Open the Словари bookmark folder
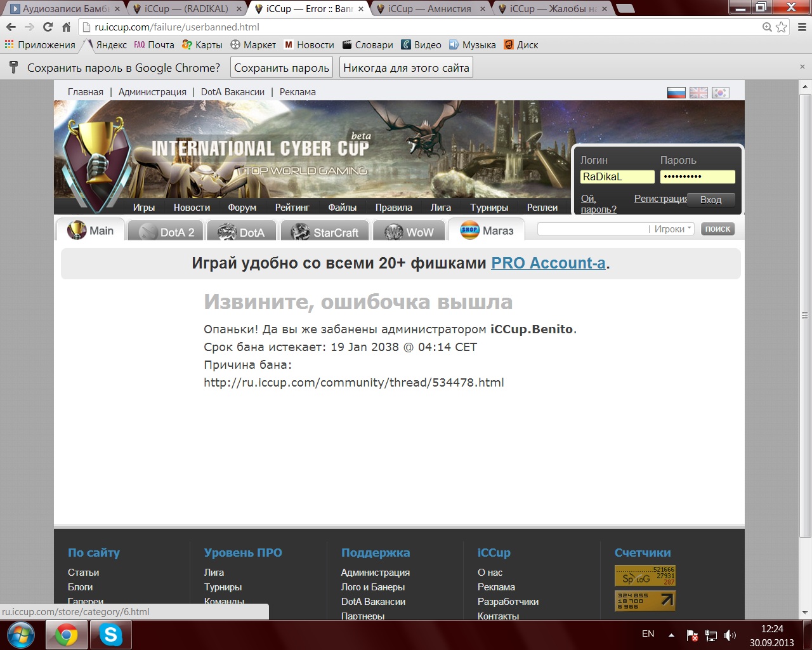The image size is (812, 650). (368, 45)
